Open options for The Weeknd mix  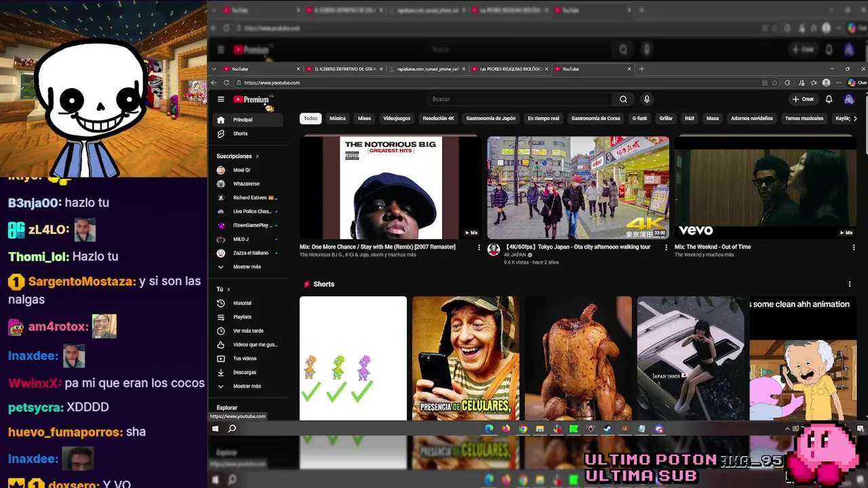(x=853, y=247)
